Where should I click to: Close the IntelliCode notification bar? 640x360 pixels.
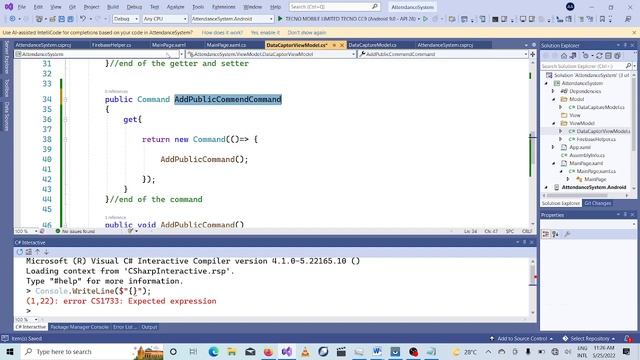click(x=634, y=33)
